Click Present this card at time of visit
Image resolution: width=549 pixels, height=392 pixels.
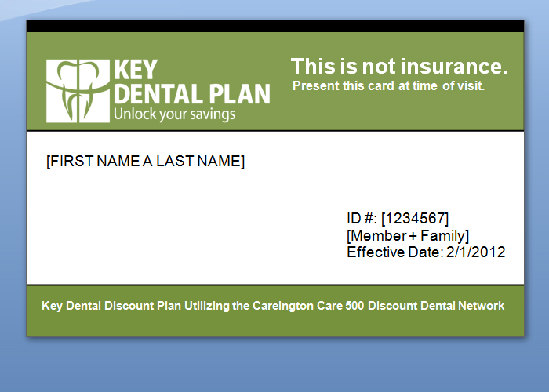click(388, 86)
